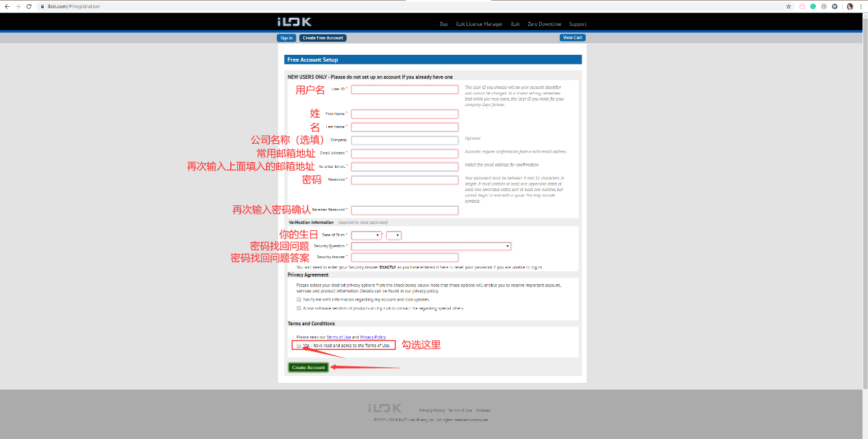Image resolution: width=868 pixels, height=439 pixels.
Task: Open the Support nav item
Action: click(578, 24)
